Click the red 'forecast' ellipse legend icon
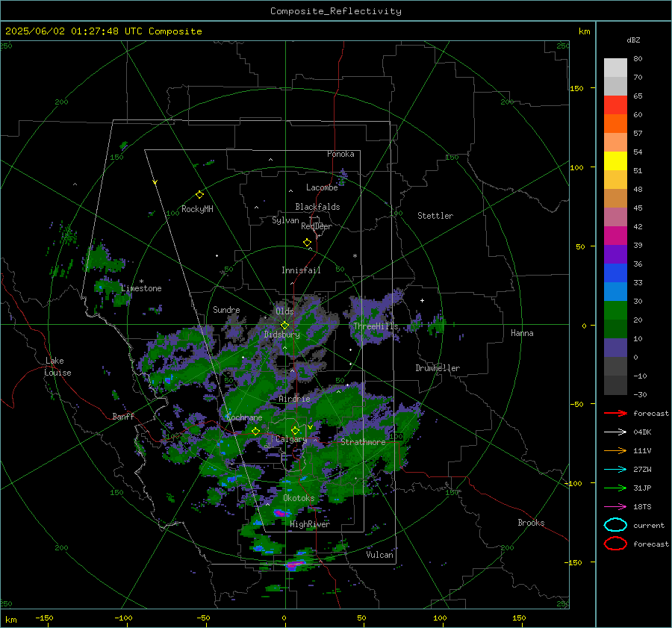This screenshot has width=672, height=628. tap(615, 544)
